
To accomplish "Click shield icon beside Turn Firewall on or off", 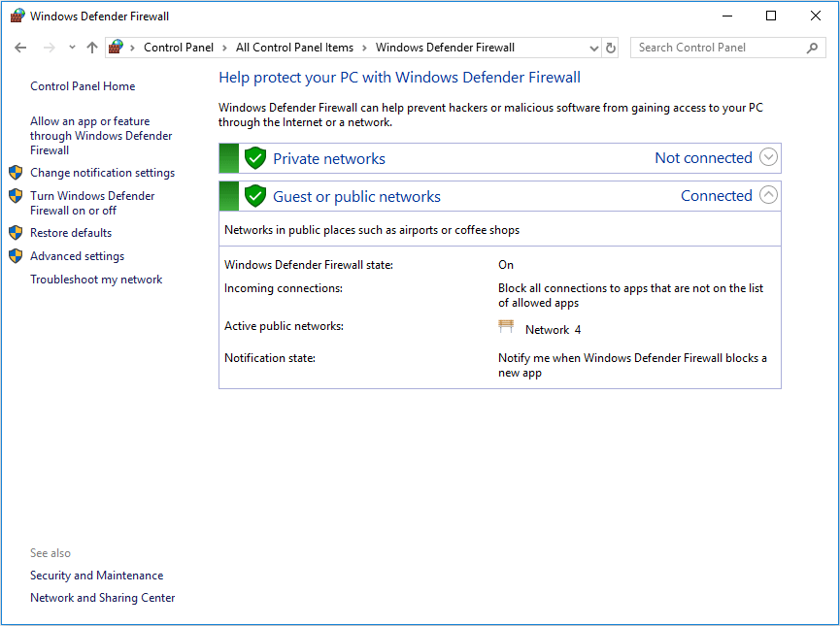I will click(16, 195).
